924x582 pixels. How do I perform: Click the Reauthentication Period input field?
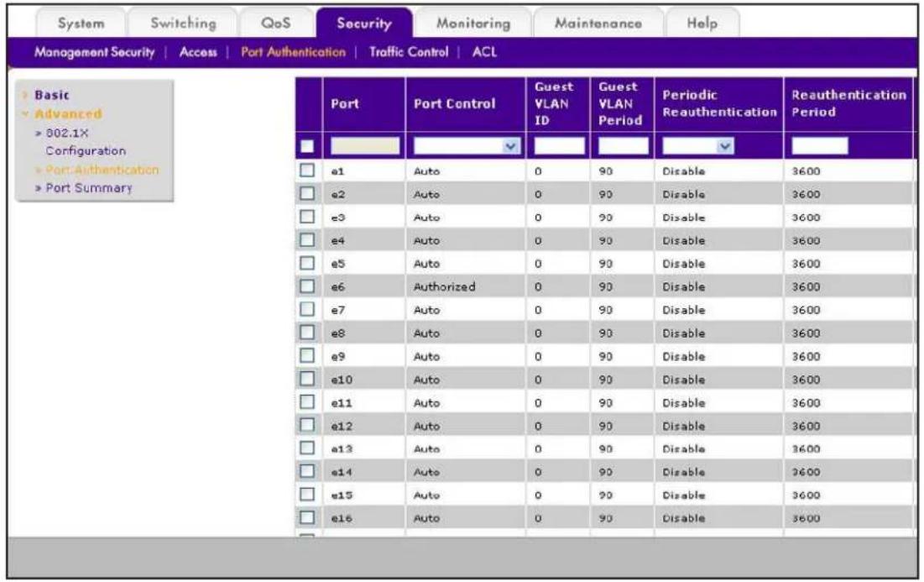[820, 145]
